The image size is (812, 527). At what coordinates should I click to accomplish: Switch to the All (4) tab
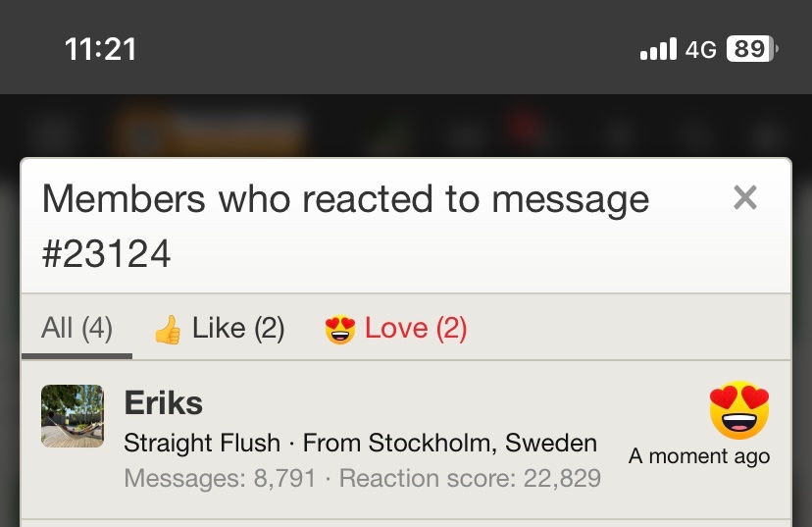click(x=76, y=328)
